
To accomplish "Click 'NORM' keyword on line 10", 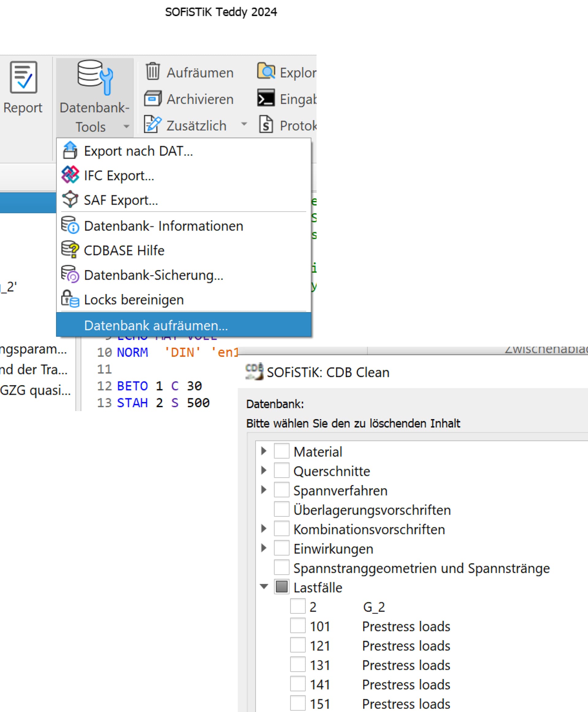I will click(x=132, y=352).
